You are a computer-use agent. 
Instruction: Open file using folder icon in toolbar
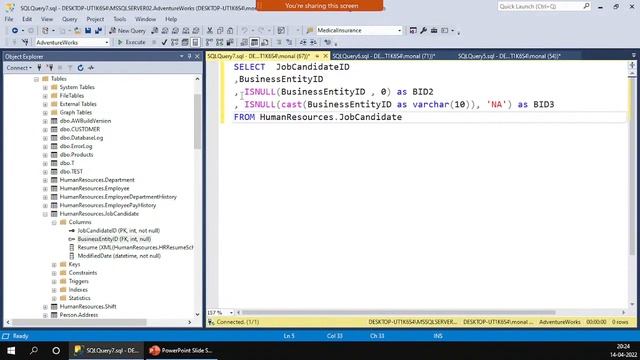click(77, 31)
